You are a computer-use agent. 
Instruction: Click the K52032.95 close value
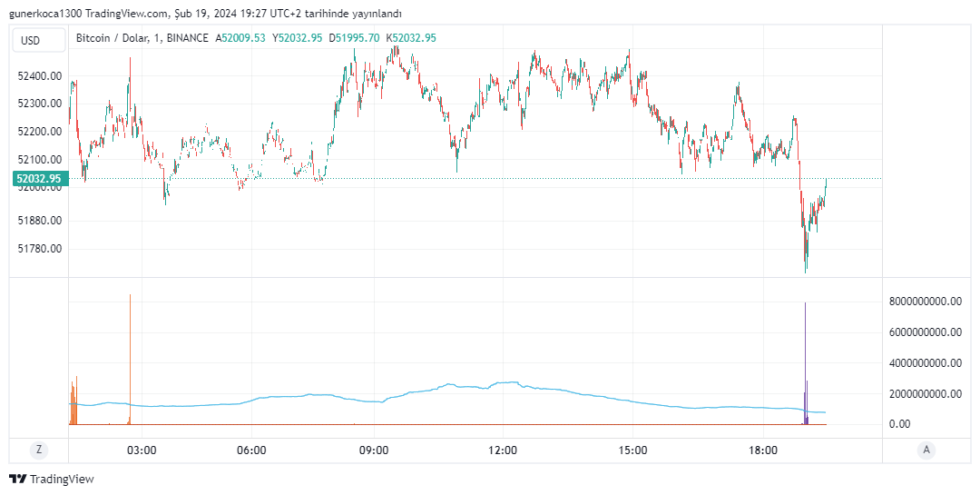point(411,38)
